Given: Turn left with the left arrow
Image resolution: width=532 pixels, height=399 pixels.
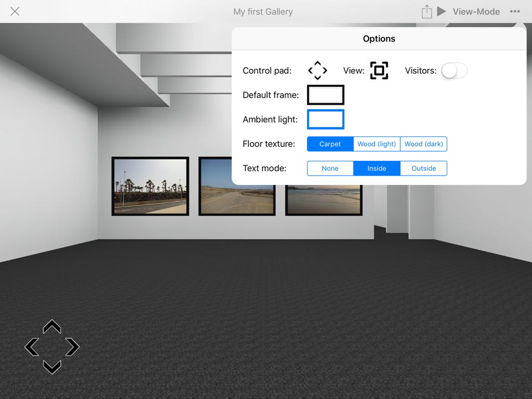Looking at the screenshot, I should click(x=32, y=347).
